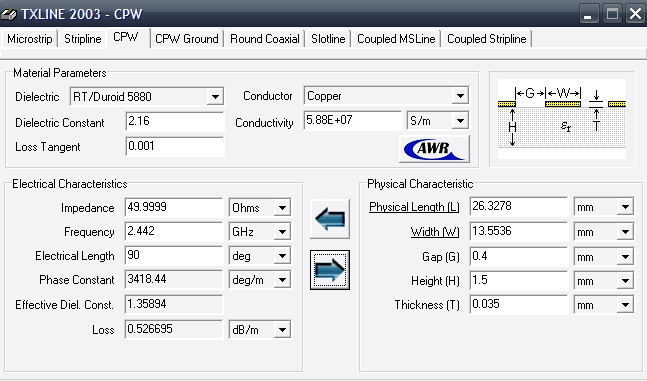
Task: Open the Loss units dB/m dropdown
Action: [282, 330]
